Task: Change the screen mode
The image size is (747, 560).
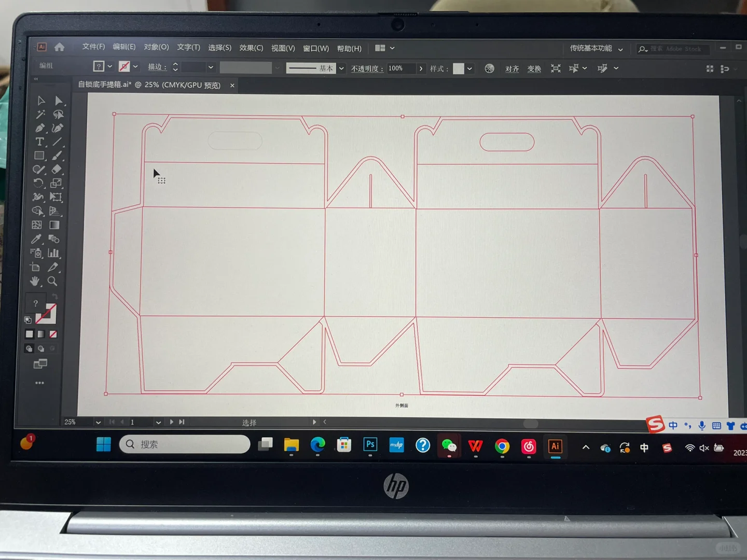Action: pyautogui.click(x=40, y=364)
